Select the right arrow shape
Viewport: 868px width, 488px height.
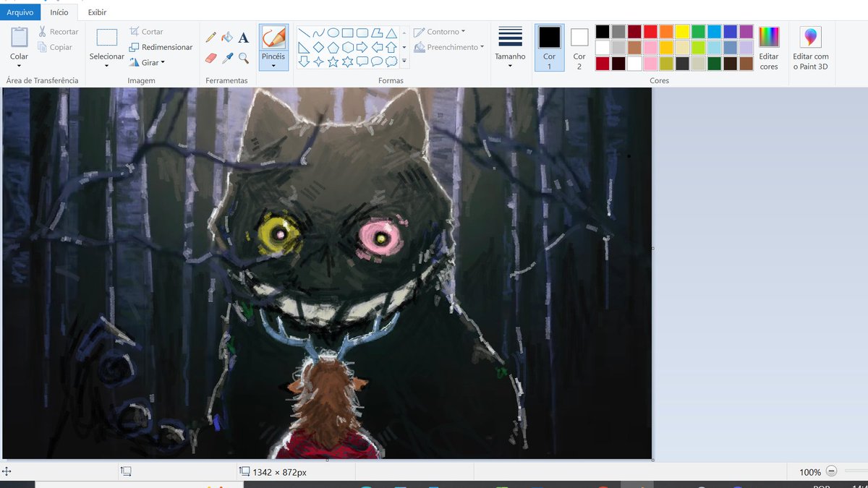(x=362, y=47)
